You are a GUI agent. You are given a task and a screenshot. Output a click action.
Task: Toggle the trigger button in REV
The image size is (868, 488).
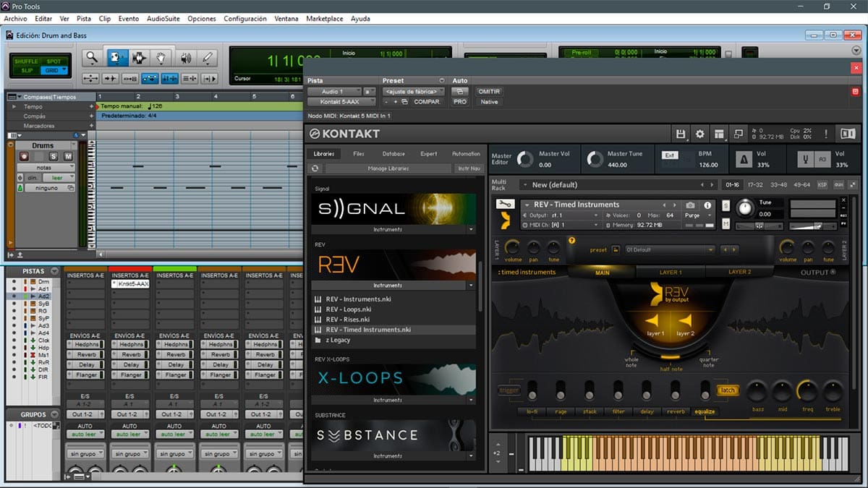tap(510, 390)
